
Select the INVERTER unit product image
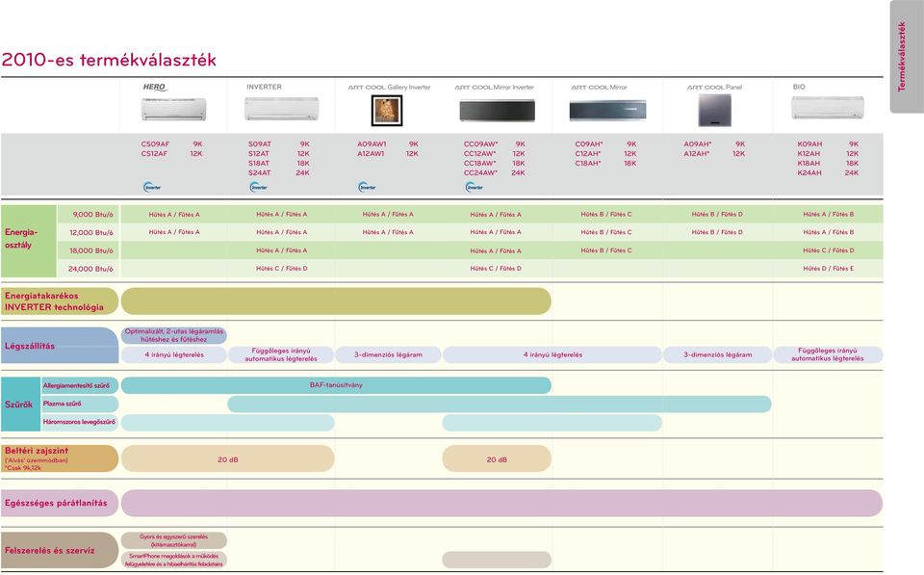[282, 110]
